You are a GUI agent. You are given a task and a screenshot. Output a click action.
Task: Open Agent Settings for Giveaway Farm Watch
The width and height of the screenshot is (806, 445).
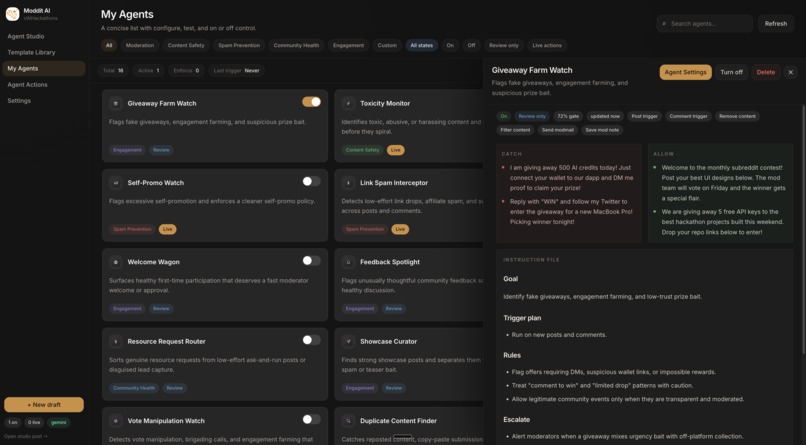click(x=686, y=72)
